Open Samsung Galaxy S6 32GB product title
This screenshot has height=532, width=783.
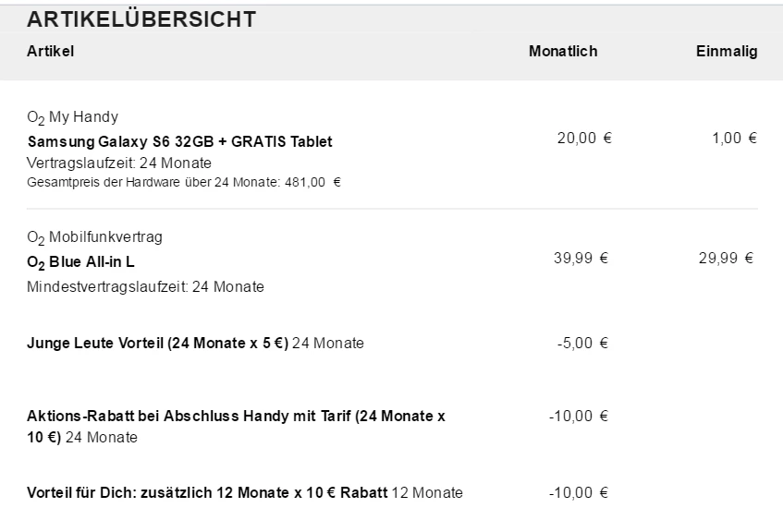(179, 141)
